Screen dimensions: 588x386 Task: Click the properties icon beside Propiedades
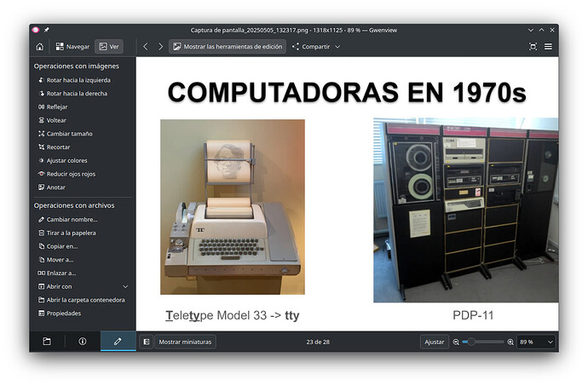click(41, 314)
